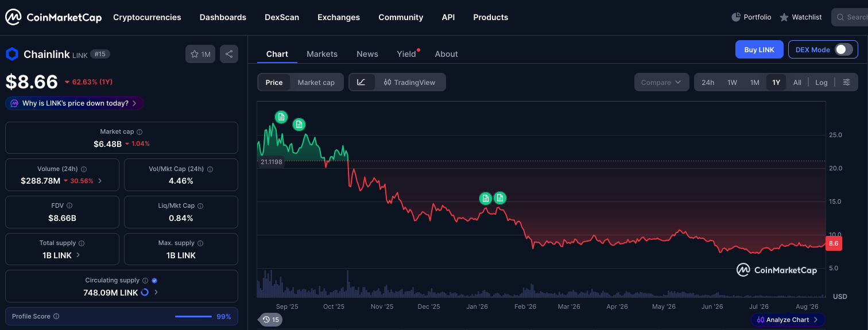This screenshot has height=330, width=868.
Task: Toggle DEX Mode switch
Action: tap(843, 49)
